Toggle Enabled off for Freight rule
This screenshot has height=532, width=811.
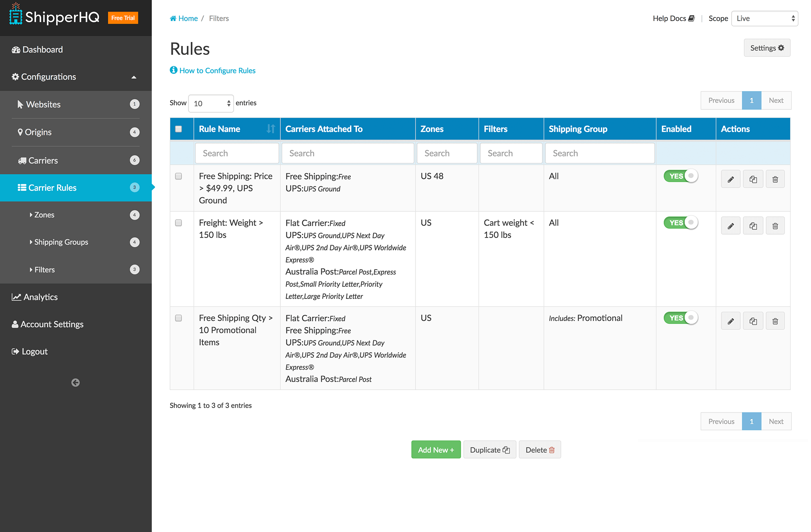pyautogui.click(x=680, y=222)
